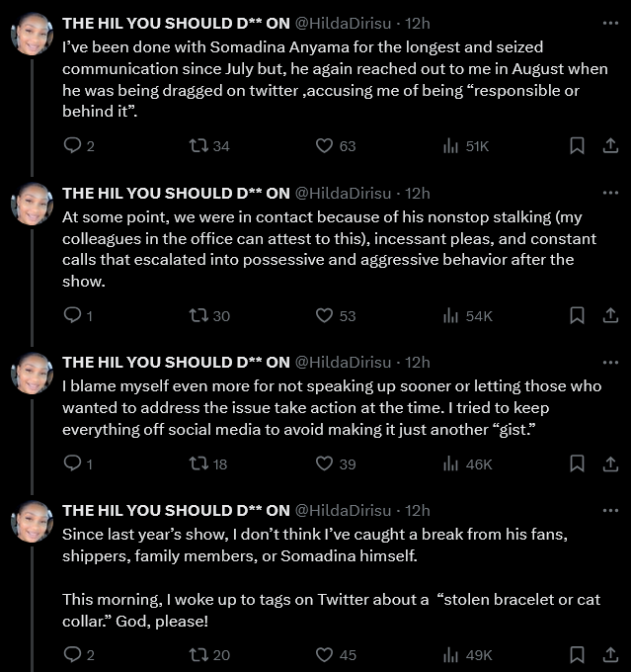
Task: Open more options on blame myself tweet
Action: [610, 363]
